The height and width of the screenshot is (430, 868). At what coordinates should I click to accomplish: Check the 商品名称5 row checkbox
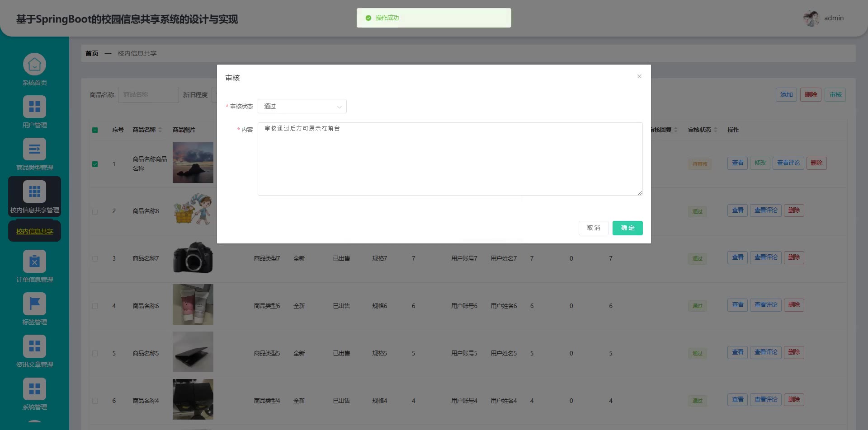pos(95,354)
